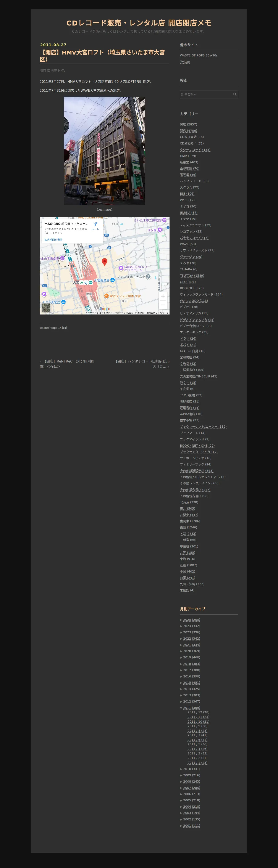Open the 2011 / 8 (28) archive
Screen dimensions: 278x868
click(197, 730)
